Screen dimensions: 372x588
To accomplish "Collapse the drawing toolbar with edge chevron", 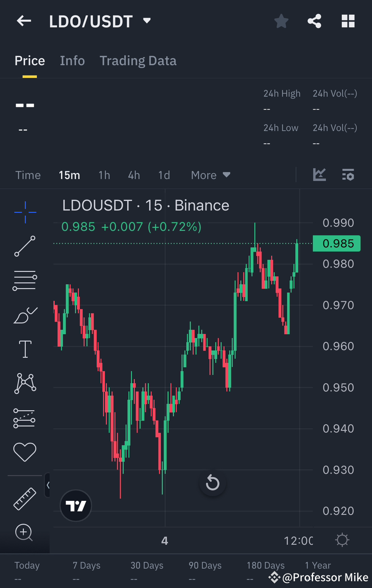I will tap(48, 485).
